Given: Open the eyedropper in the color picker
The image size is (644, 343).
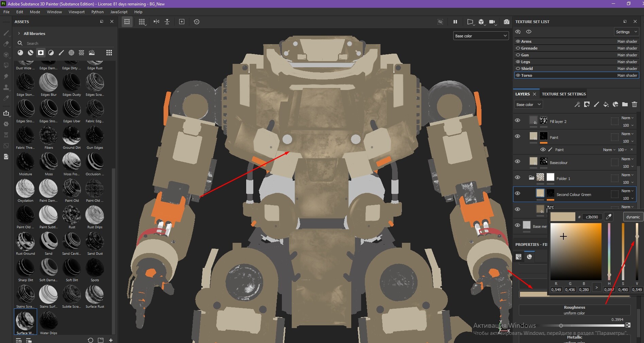Looking at the screenshot, I should pyautogui.click(x=609, y=217).
